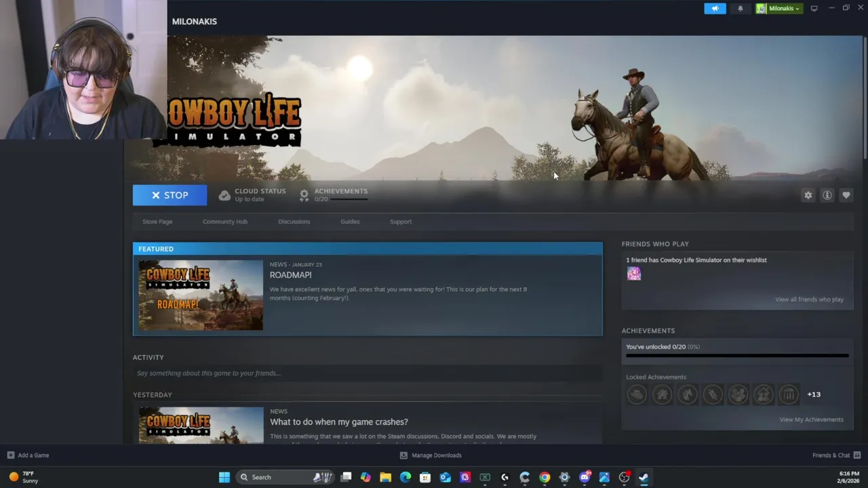Open Google Chrome from the taskbar
Image resolution: width=868 pixels, height=488 pixels.
(x=545, y=477)
